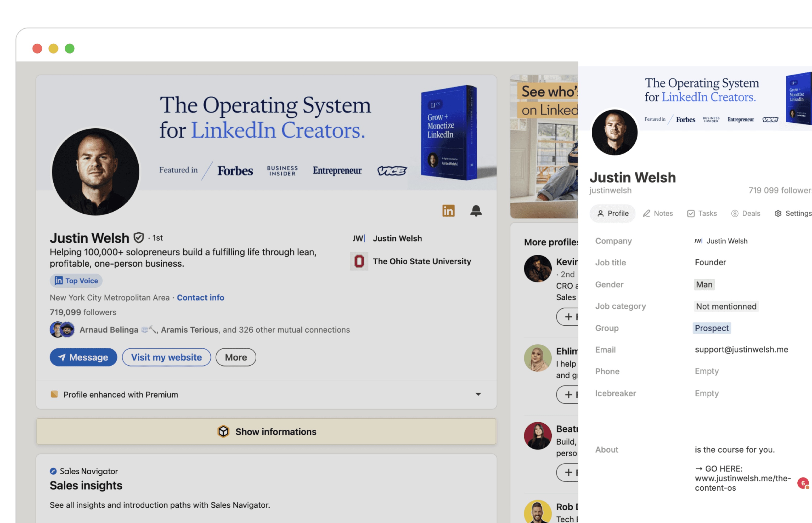Click Beatrice's profile picture in More profiles
Screen dimensions: 812x523
[x=538, y=436]
